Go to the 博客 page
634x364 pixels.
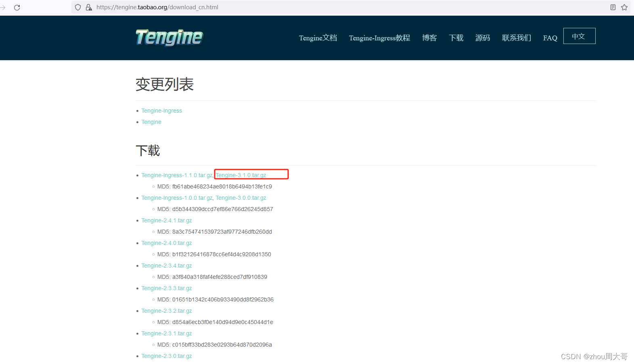coord(429,38)
